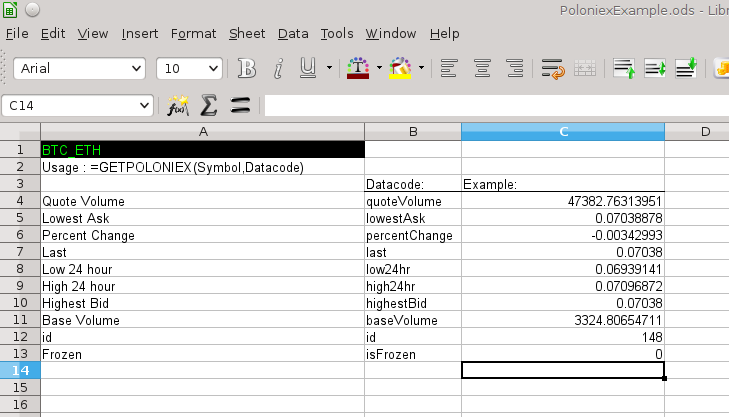Open the Insert menu
729x417 pixels.
tap(139, 33)
